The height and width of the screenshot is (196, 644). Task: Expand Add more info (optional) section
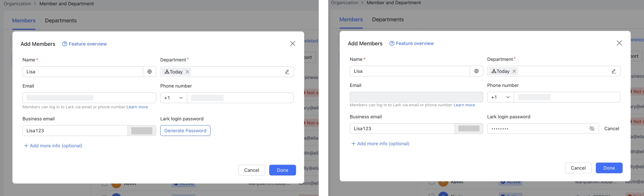53,146
